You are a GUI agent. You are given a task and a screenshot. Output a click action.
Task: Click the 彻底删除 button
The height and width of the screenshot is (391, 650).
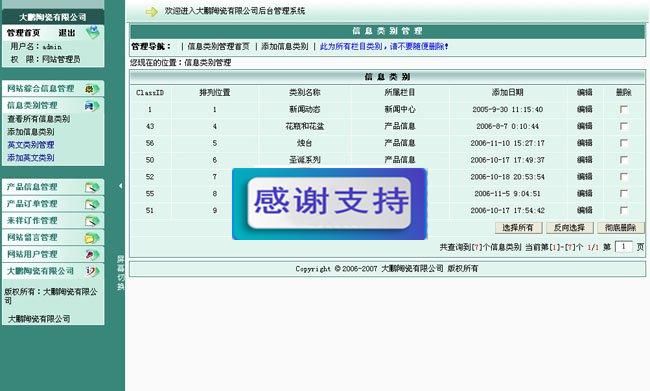621,228
